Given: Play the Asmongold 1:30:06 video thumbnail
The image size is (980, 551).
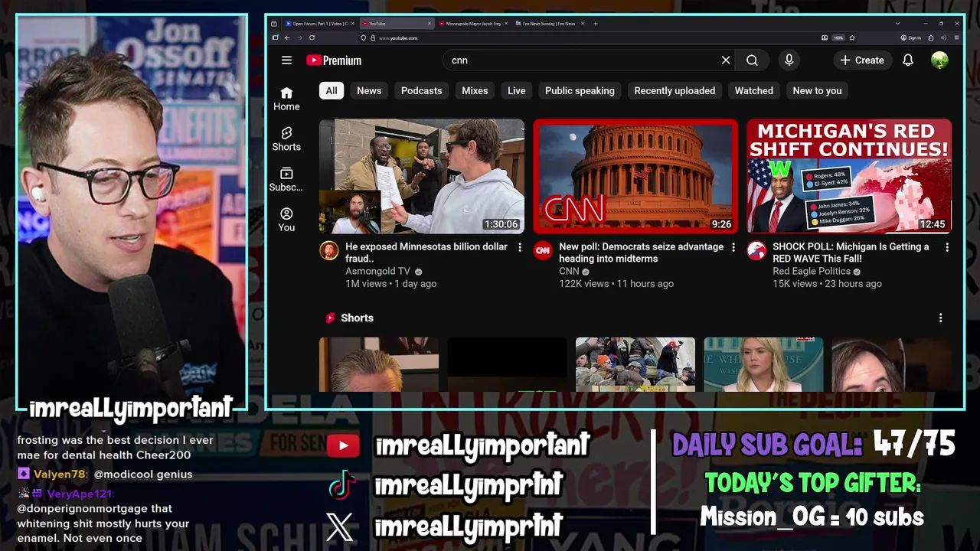Looking at the screenshot, I should (422, 176).
